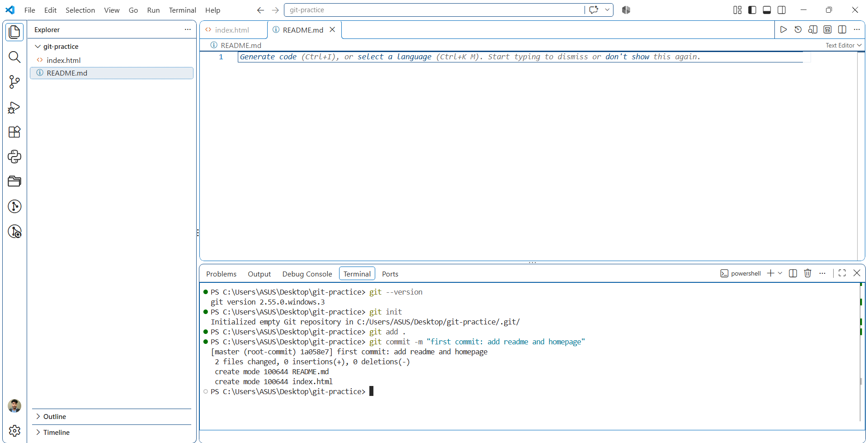Click the preview-to-side icon in editor toolbar
Screen dimensions: 868x443
click(x=813, y=29)
